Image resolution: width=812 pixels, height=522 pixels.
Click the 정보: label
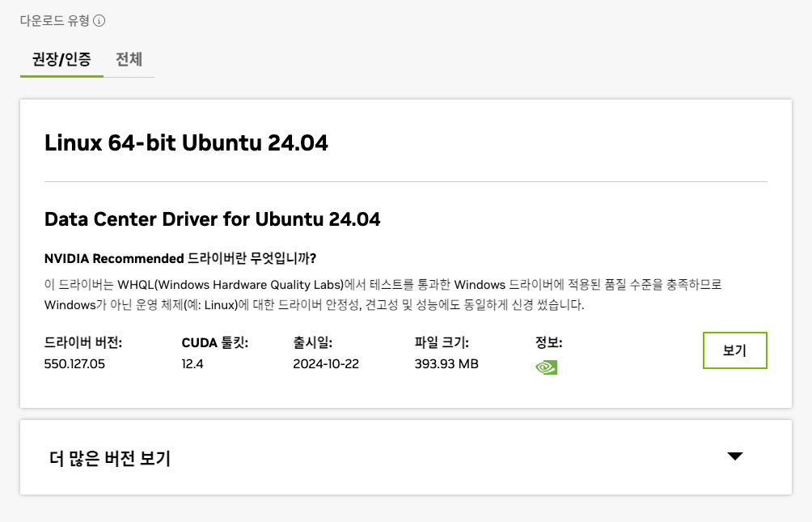coord(548,342)
